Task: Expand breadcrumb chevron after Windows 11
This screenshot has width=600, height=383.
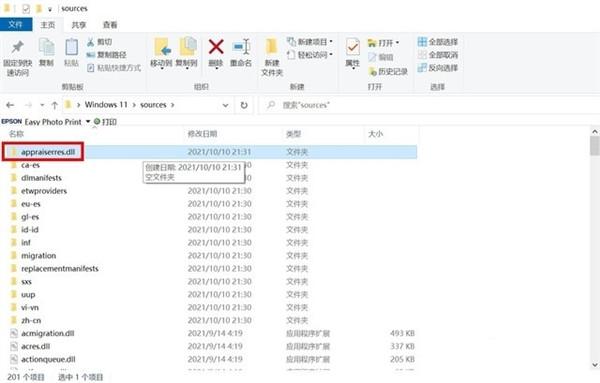Action: tap(134, 105)
